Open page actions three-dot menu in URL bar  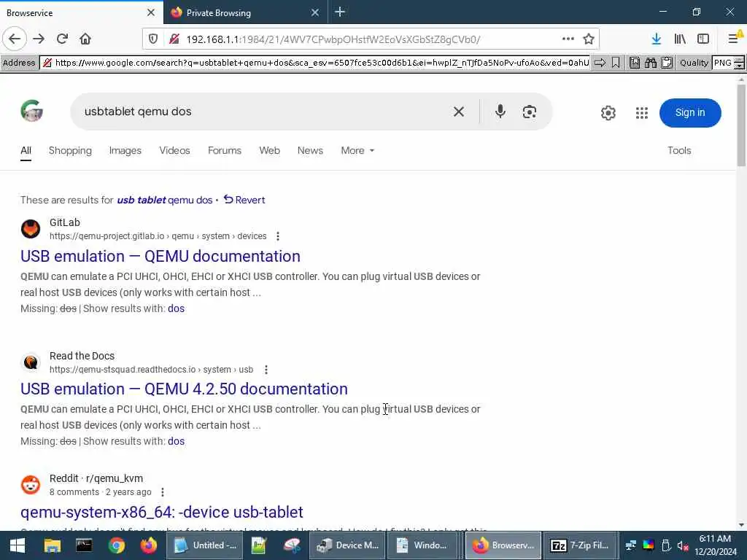pos(568,39)
